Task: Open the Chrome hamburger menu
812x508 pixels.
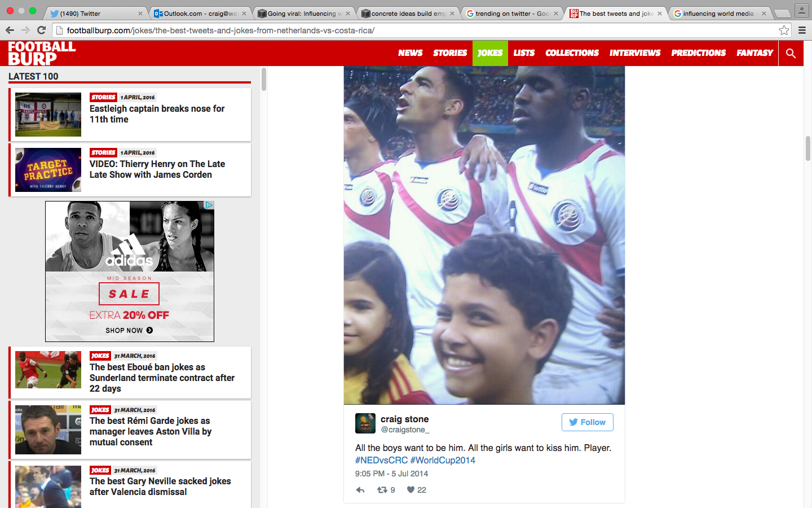Action: click(802, 30)
